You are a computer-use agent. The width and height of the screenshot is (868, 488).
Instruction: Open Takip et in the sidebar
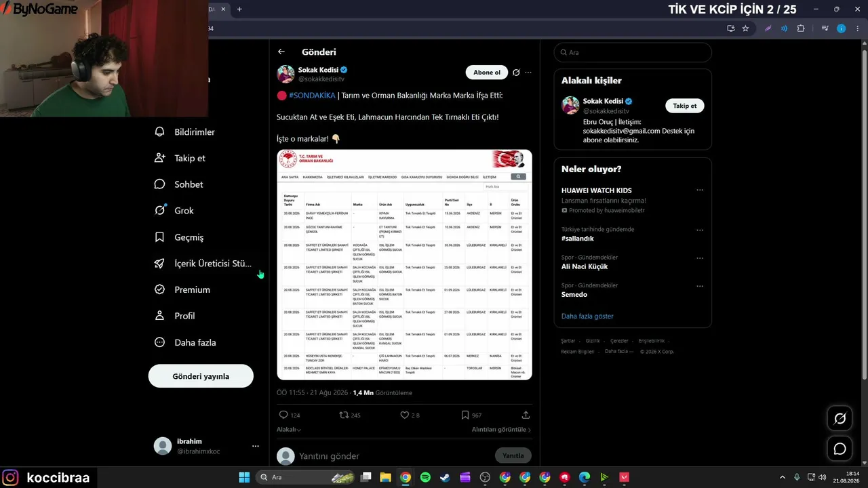(180, 158)
